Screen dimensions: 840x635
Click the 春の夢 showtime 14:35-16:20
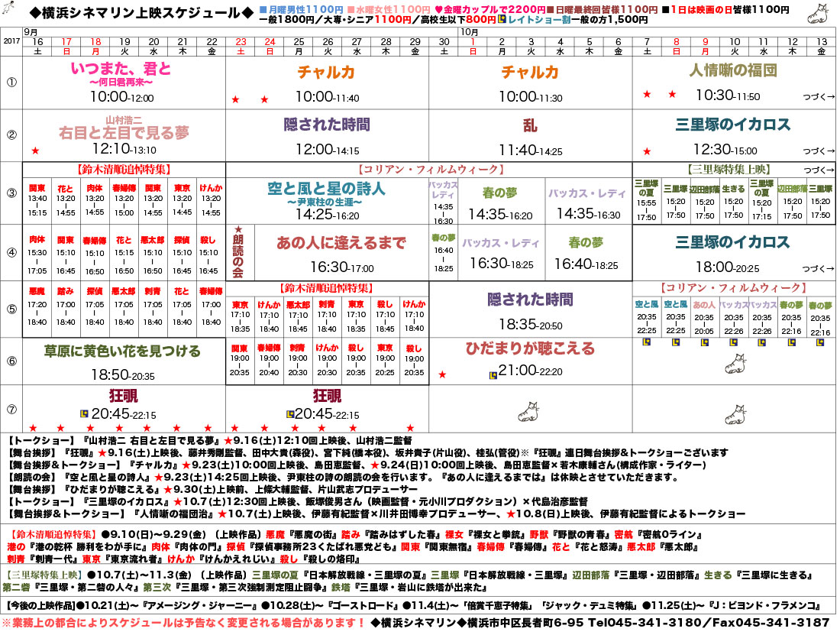click(500, 215)
